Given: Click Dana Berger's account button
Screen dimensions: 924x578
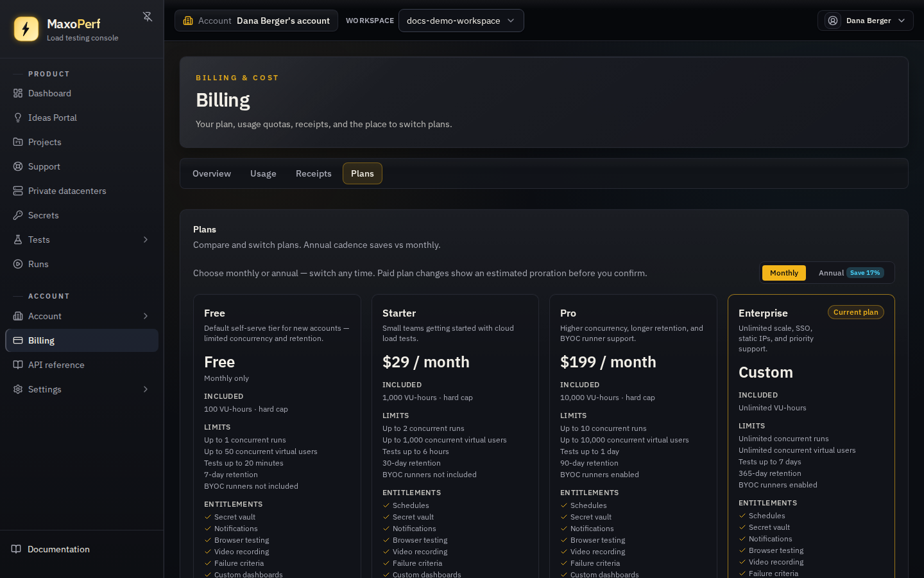Looking at the screenshot, I should pyautogui.click(x=256, y=21).
